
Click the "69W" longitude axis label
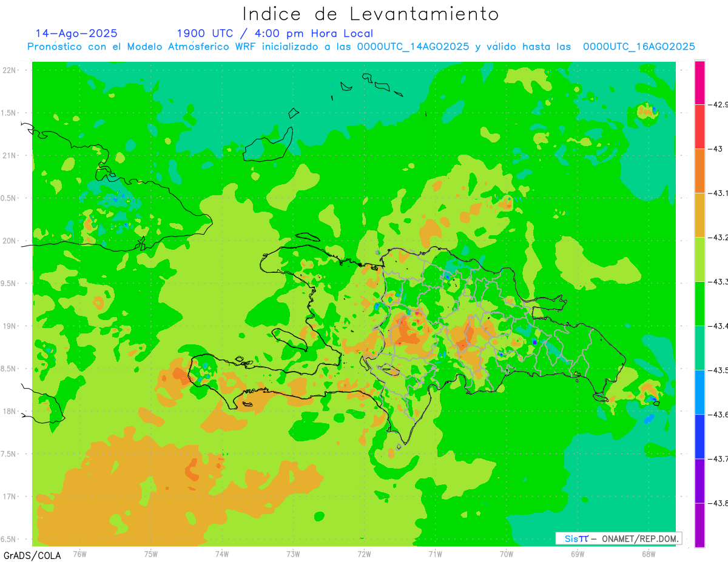click(x=577, y=554)
